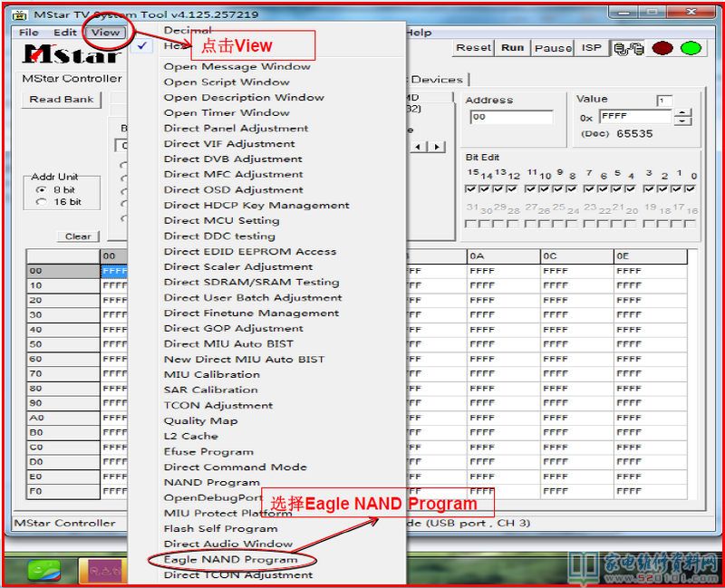Image resolution: width=725 pixels, height=588 pixels.
Task: Uncheck bit 15 in Bit Edit
Action: pos(471,188)
